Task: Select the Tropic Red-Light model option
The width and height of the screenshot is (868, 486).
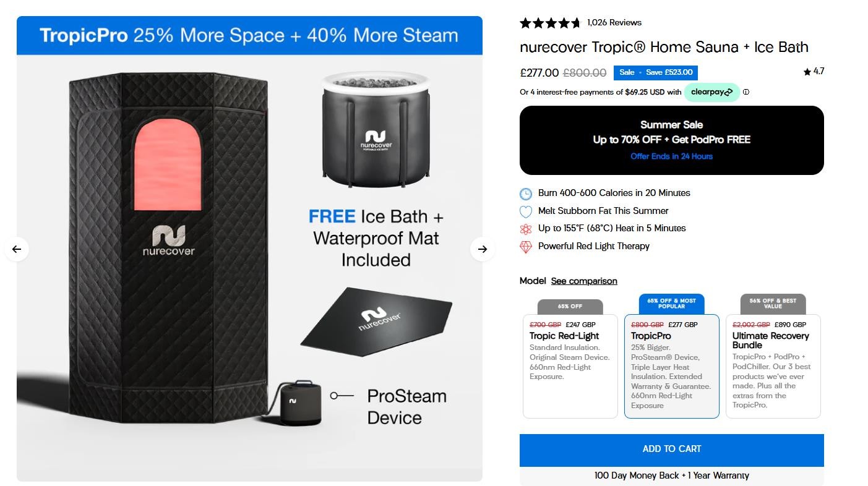Action: [570, 366]
